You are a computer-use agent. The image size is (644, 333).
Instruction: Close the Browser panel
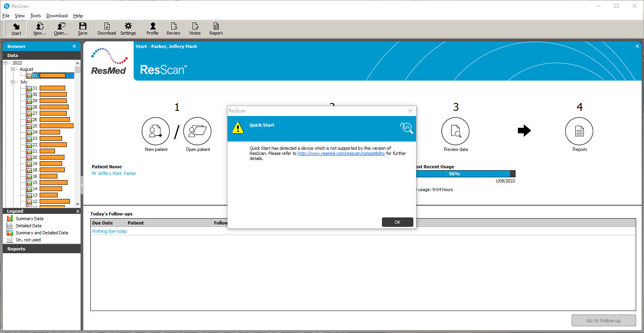coord(74,46)
